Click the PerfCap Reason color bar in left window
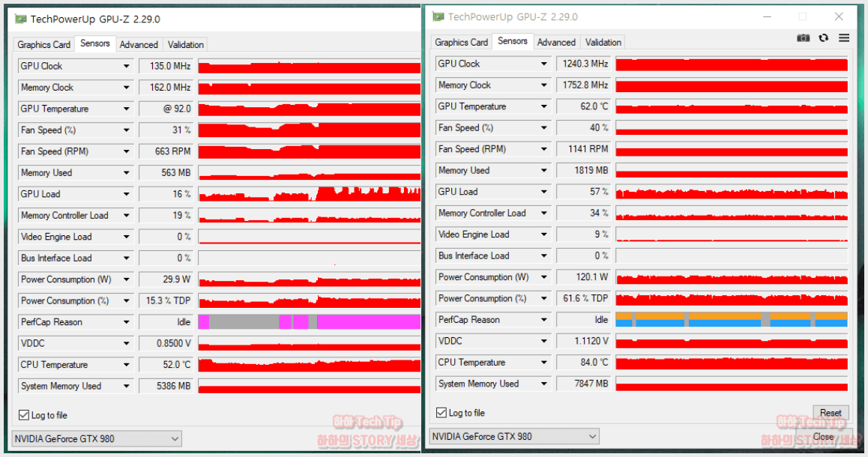 [310, 322]
